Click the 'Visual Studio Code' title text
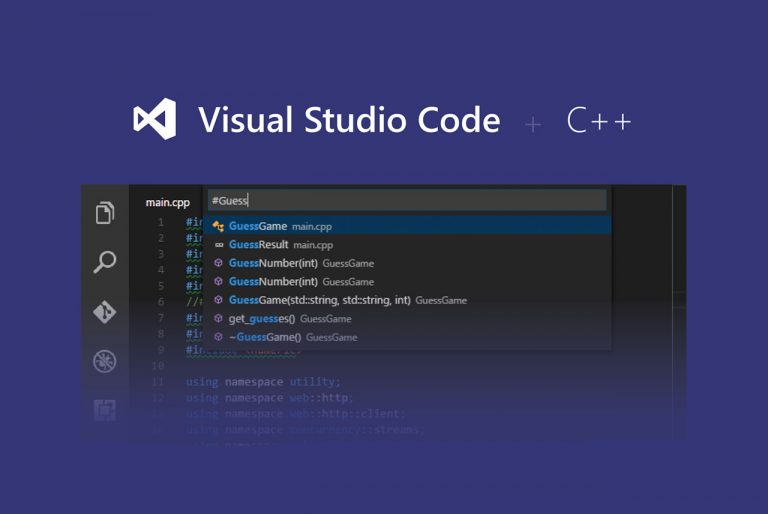 (x=349, y=120)
